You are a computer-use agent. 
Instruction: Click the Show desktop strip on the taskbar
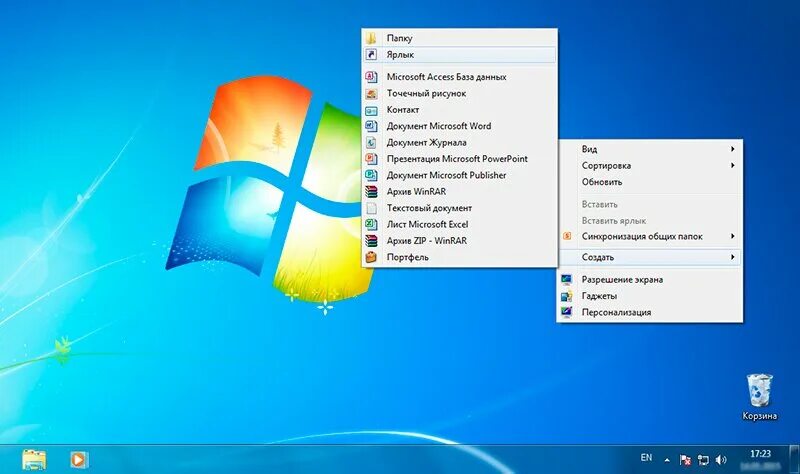point(794,459)
